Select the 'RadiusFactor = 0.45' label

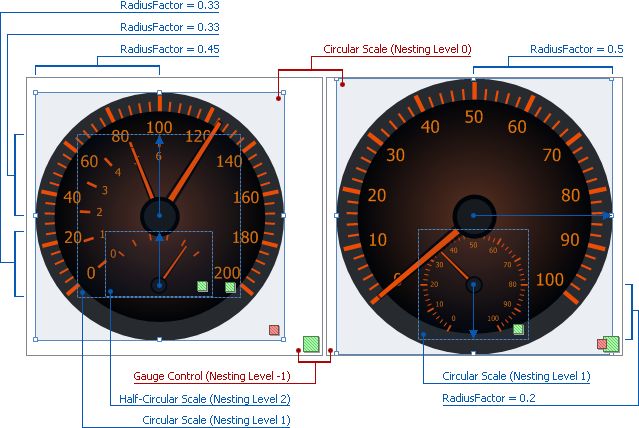pos(170,49)
